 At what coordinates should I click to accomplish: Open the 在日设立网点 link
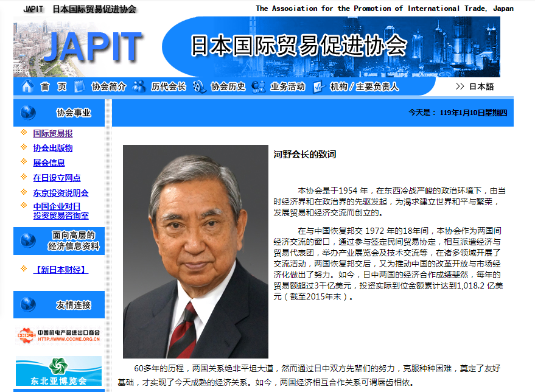tap(57, 178)
